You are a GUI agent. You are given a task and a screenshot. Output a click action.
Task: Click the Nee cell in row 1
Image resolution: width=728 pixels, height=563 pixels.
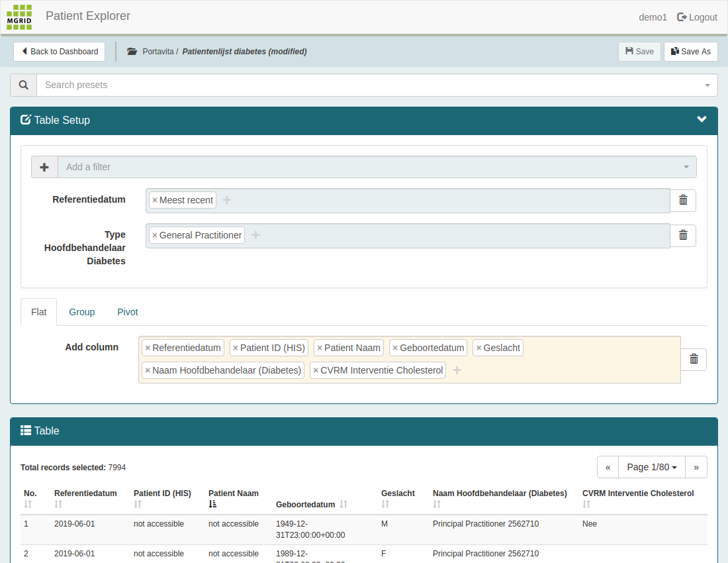pos(590,524)
